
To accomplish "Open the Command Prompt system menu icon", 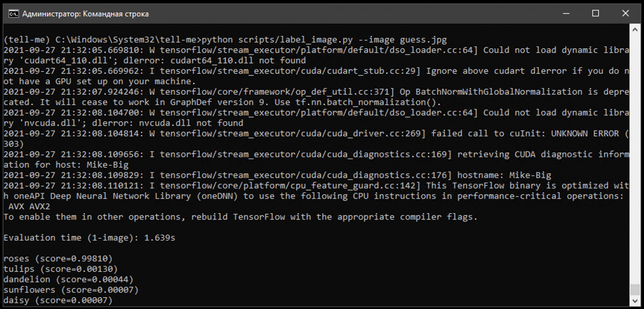I will click(13, 14).
